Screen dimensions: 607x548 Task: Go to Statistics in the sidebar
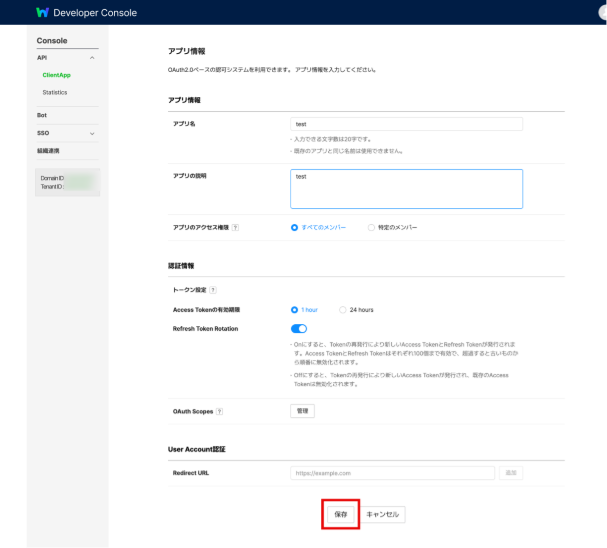(x=55, y=92)
